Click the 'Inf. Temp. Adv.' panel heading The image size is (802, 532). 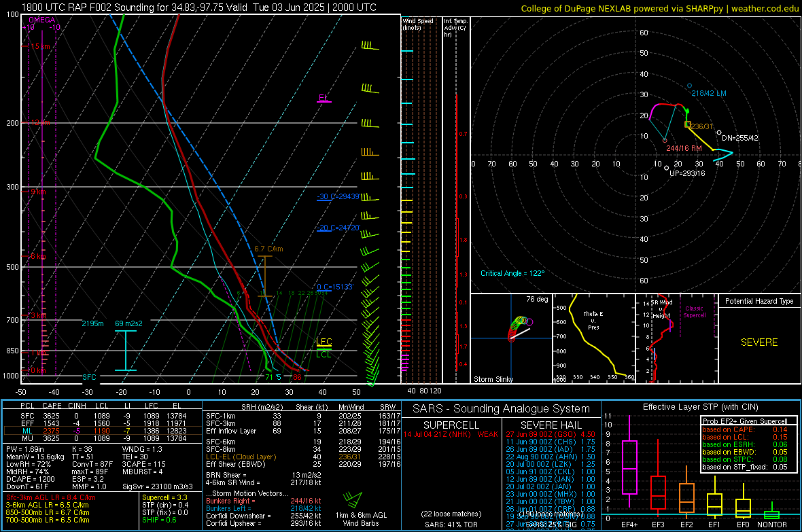pos(455,28)
